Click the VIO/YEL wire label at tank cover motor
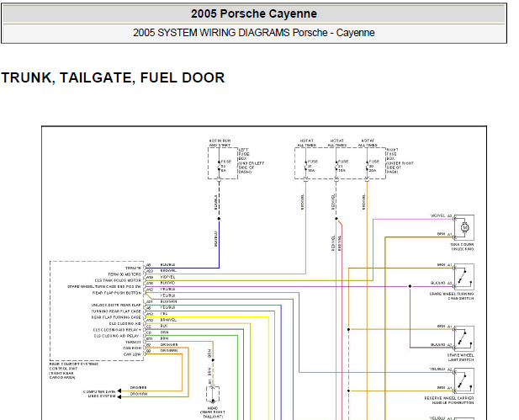Viewport: 519px width, 420px height. (438, 215)
